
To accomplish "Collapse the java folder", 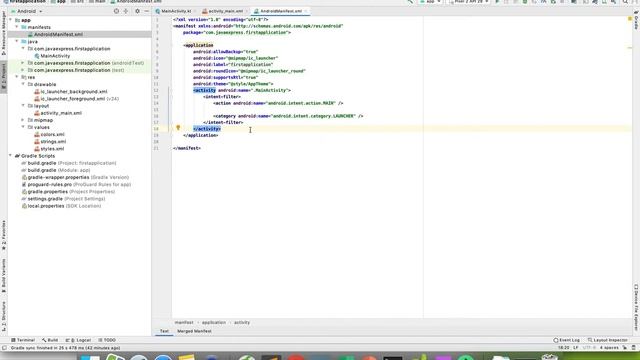I will click(17, 42).
